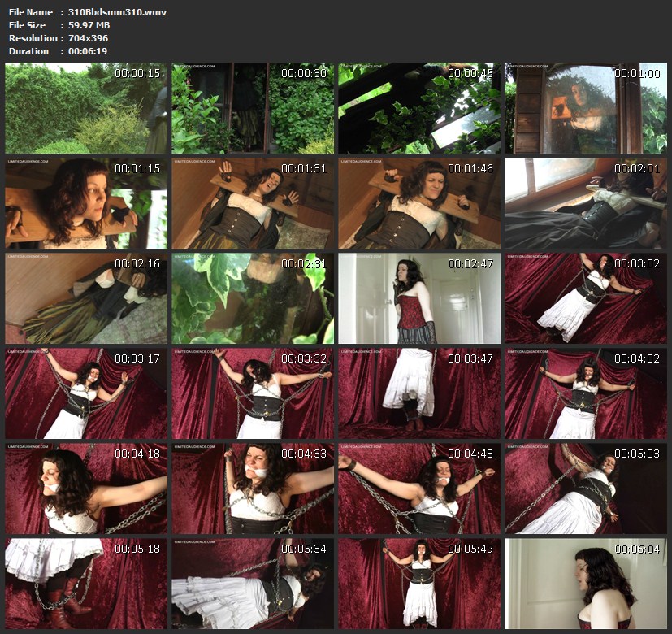Click the "File Name" label
This screenshot has height=634, width=672.
[31, 12]
